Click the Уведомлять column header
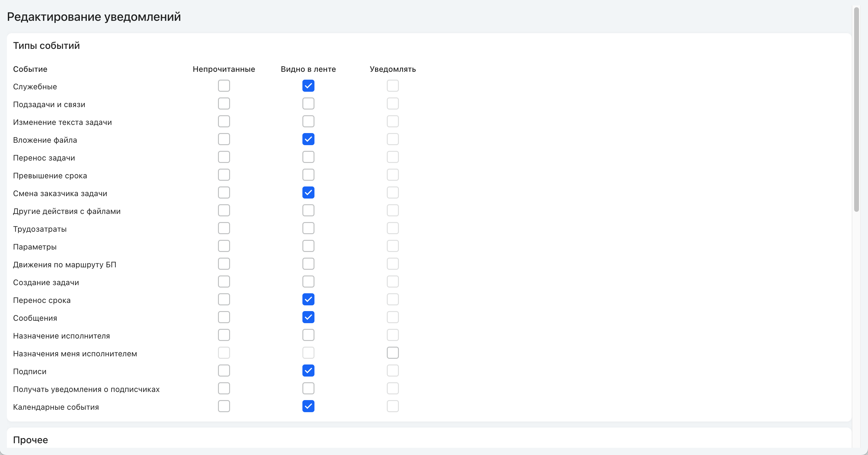Screen dimensions: 868x455 click(393, 69)
